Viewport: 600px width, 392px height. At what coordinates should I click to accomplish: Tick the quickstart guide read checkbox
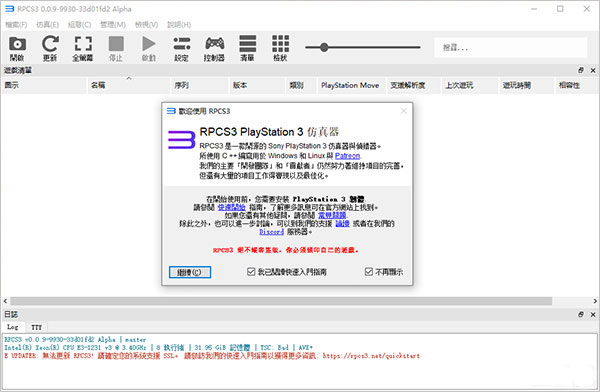pyautogui.click(x=251, y=272)
